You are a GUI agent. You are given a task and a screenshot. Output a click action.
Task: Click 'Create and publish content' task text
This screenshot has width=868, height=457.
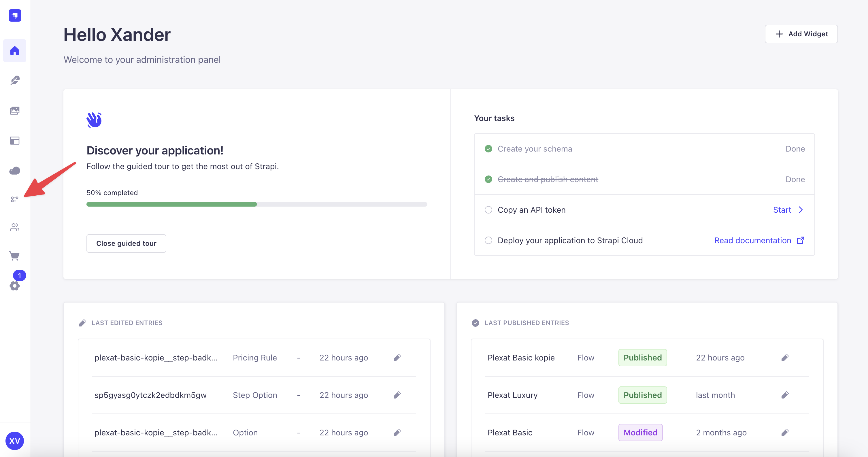548,179
